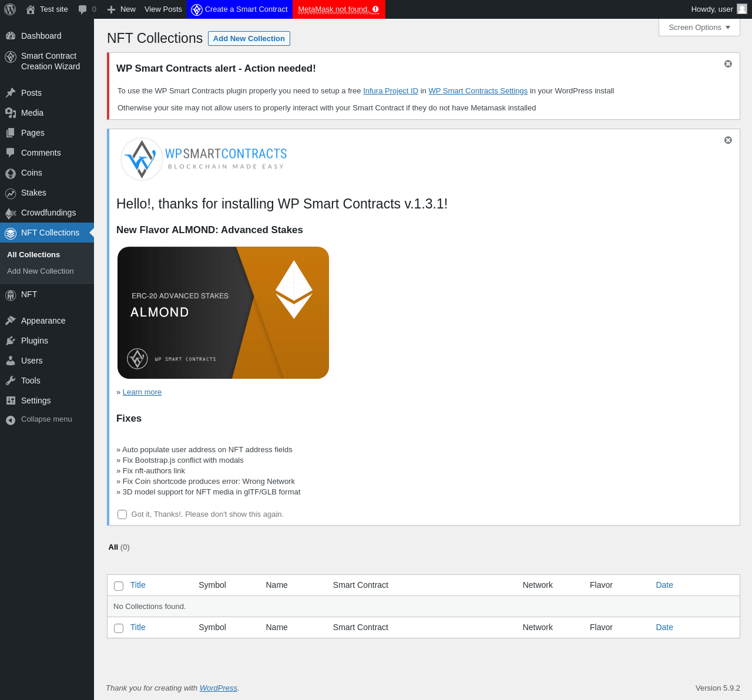Click MetaMask not found warning icon
Viewport: 752px width, 700px height.
375,9
